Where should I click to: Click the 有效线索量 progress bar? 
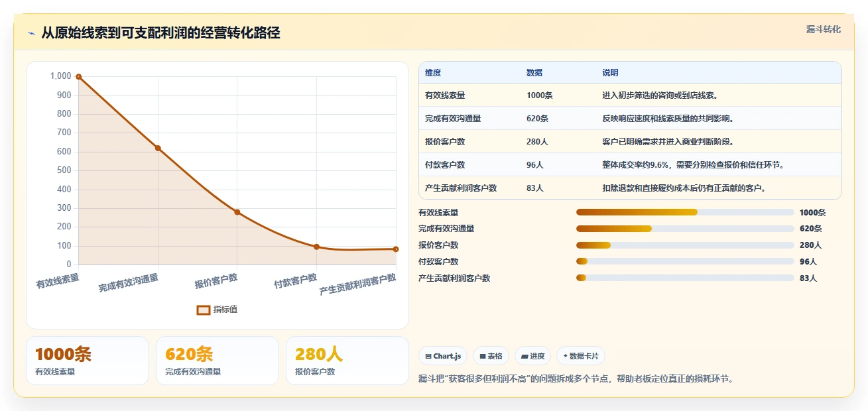[685, 212]
